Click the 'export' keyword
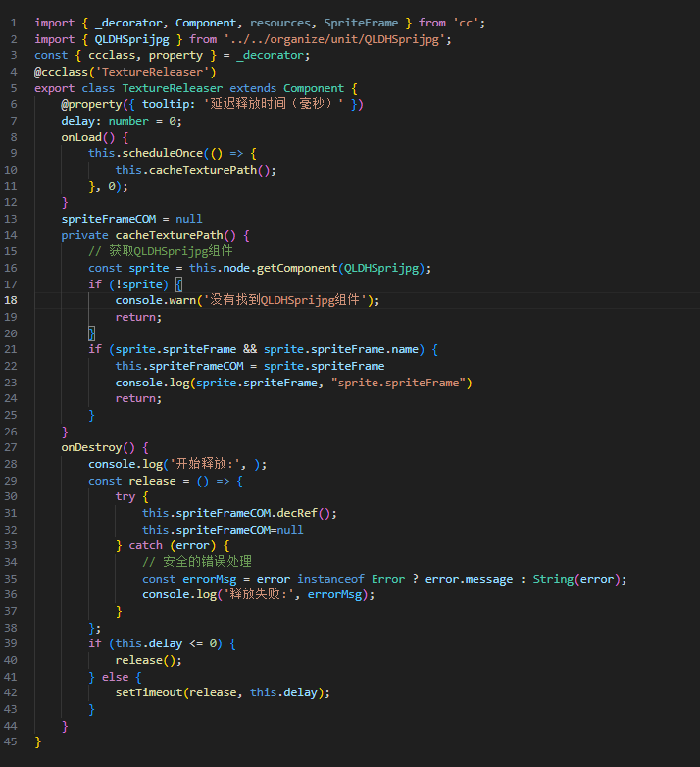 pyautogui.click(x=54, y=88)
